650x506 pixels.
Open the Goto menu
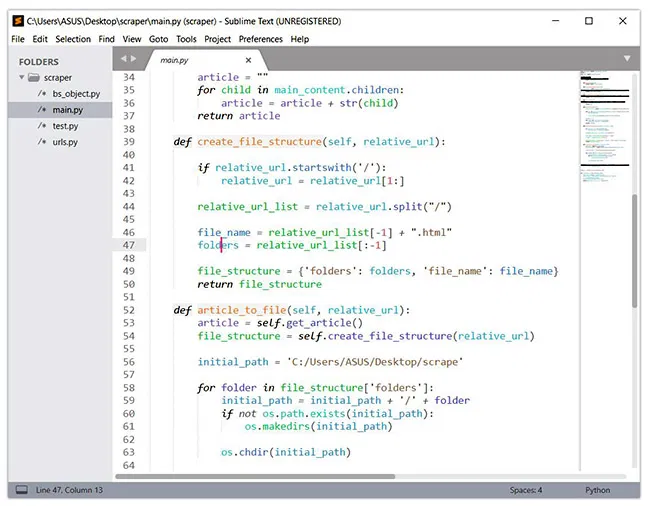pos(158,39)
